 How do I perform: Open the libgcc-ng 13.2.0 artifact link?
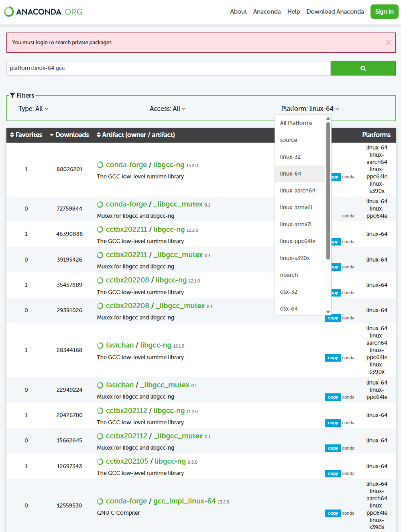point(169,165)
